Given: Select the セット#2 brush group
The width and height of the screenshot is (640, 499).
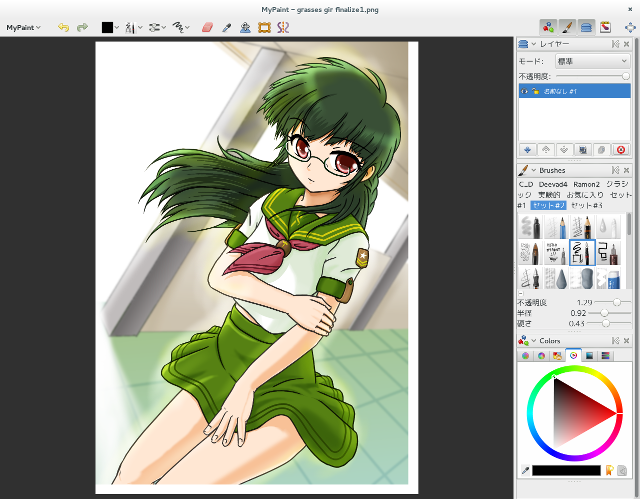Looking at the screenshot, I should [x=549, y=206].
